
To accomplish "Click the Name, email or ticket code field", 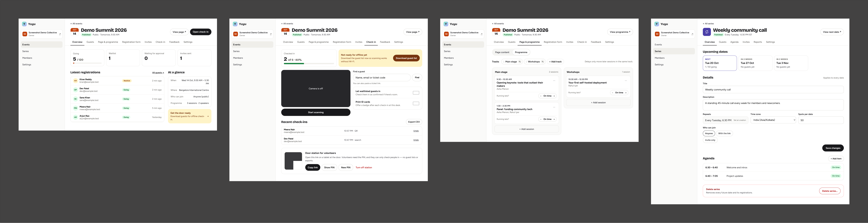I will 381,77.
